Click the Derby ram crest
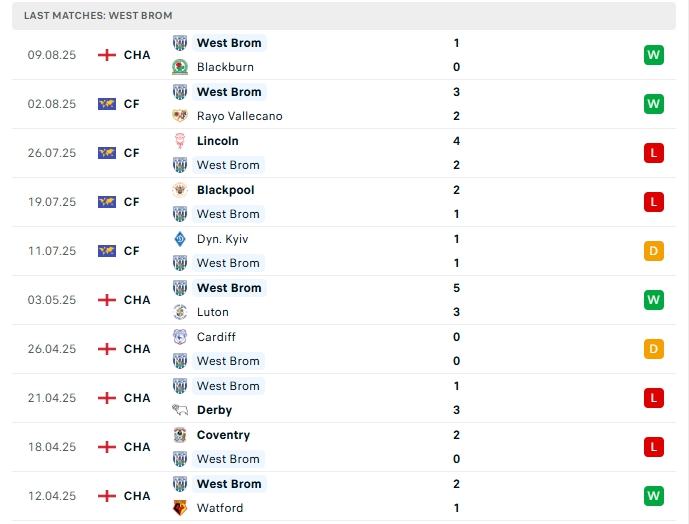Viewport: 689px width, 524px height. tap(180, 410)
